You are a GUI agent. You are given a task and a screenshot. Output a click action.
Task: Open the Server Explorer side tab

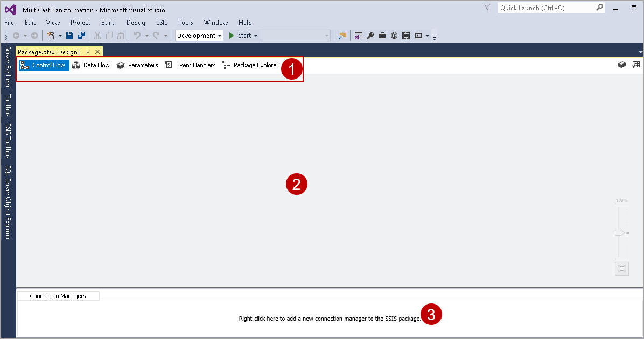(x=8, y=67)
